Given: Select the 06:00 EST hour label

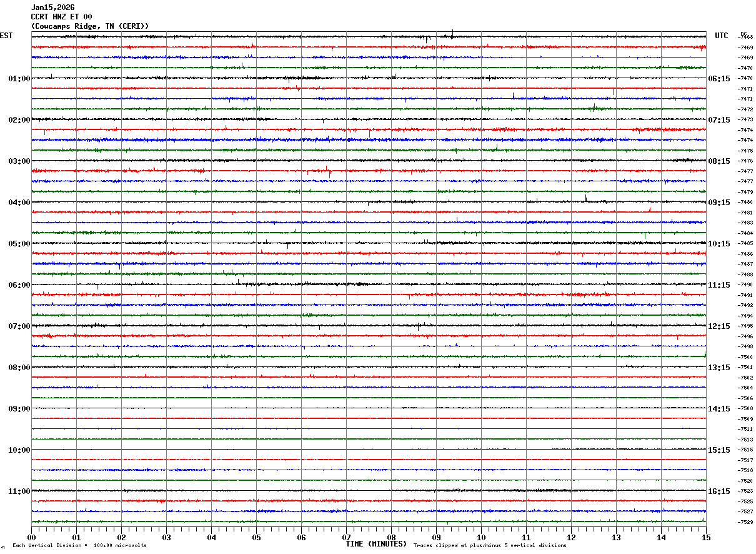Looking at the screenshot, I should click(x=19, y=285).
